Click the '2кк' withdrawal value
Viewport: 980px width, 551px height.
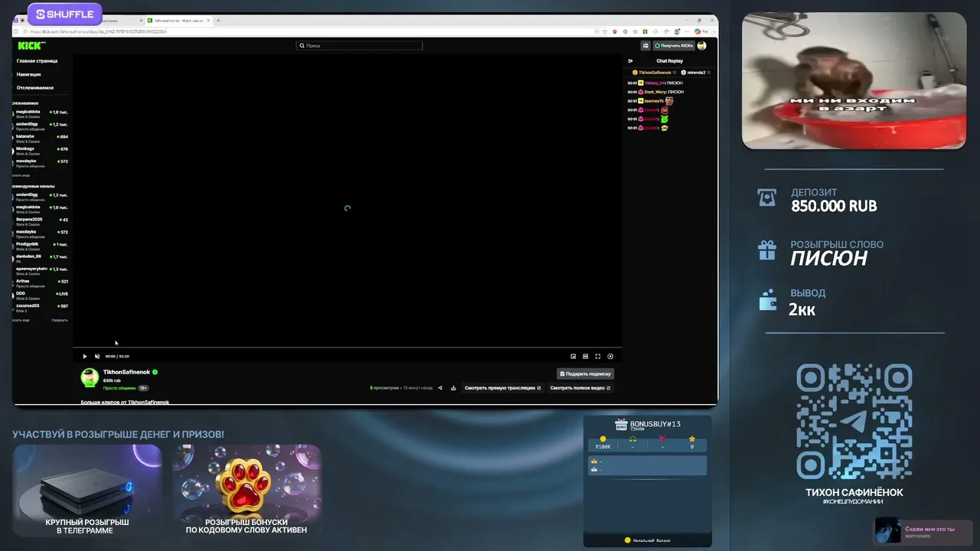click(802, 309)
